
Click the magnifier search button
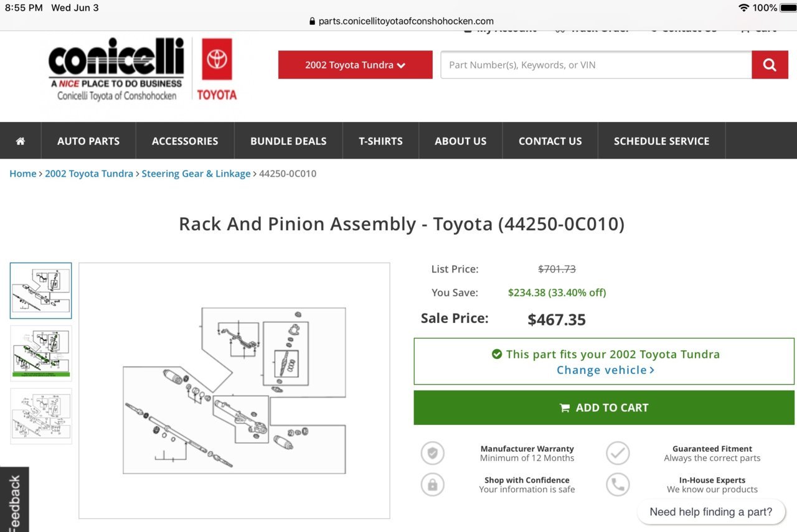770,65
